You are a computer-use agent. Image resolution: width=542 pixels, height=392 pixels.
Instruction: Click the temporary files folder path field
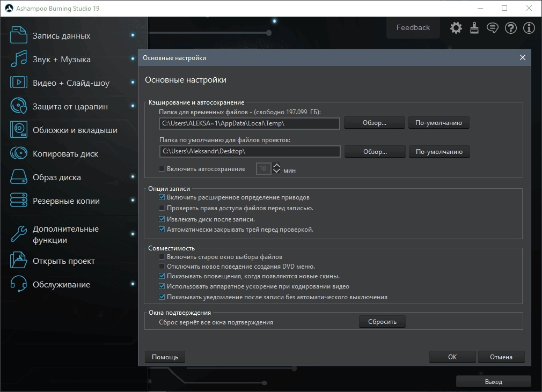250,123
